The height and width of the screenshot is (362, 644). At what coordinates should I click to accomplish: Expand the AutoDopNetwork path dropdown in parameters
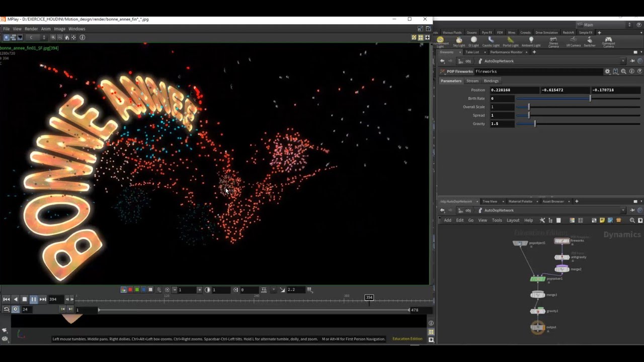point(623,61)
